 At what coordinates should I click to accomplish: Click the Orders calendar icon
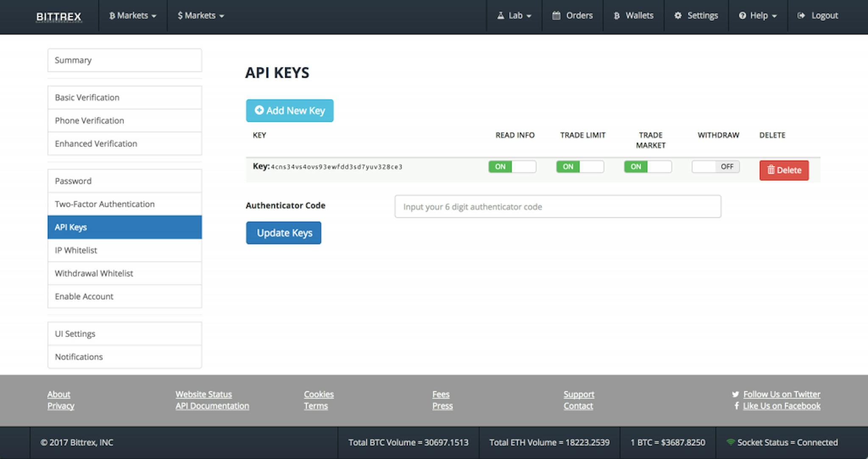point(556,16)
